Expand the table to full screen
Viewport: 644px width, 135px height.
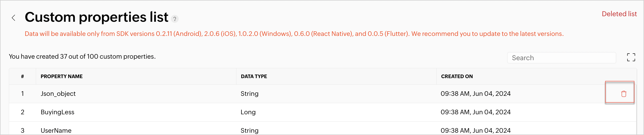[631, 57]
